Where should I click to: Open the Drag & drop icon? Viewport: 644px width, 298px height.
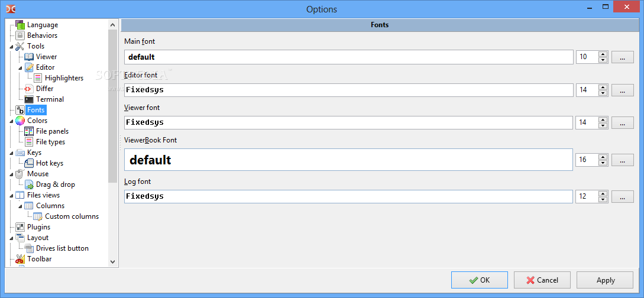[29, 184]
